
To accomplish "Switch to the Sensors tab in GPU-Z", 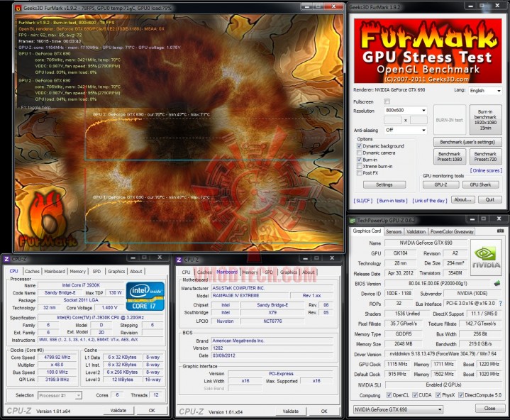I will click(x=394, y=231).
